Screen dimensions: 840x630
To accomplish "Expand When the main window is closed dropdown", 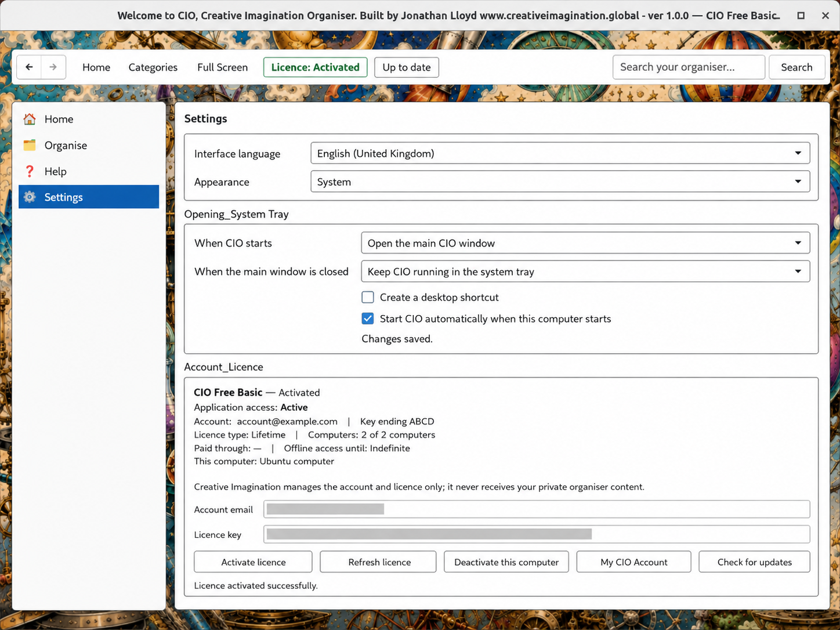I will pos(585,271).
